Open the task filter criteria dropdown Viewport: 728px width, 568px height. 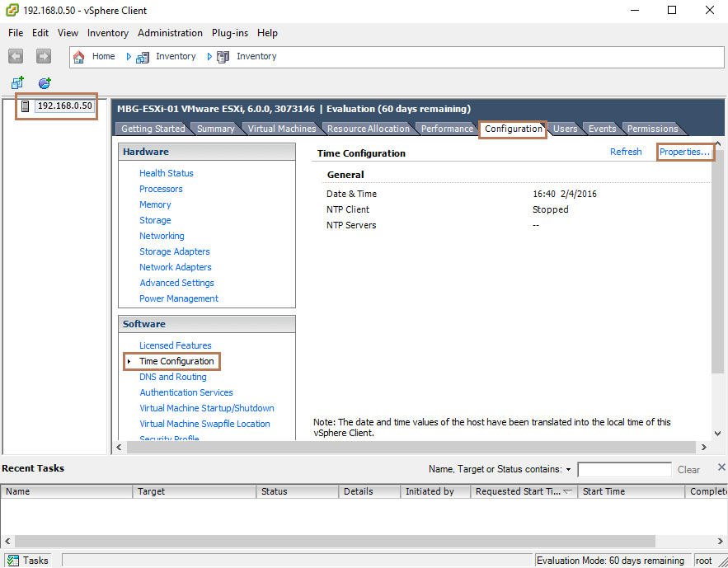pos(568,469)
